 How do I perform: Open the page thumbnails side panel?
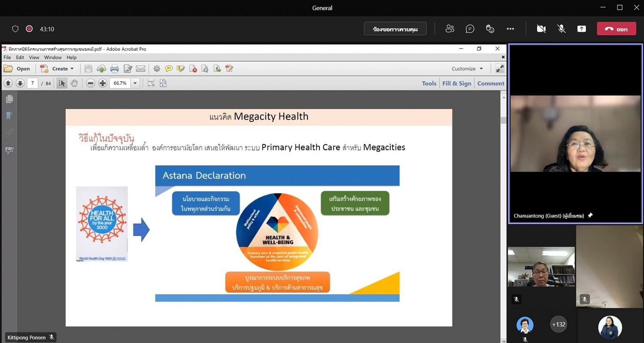pyautogui.click(x=9, y=99)
